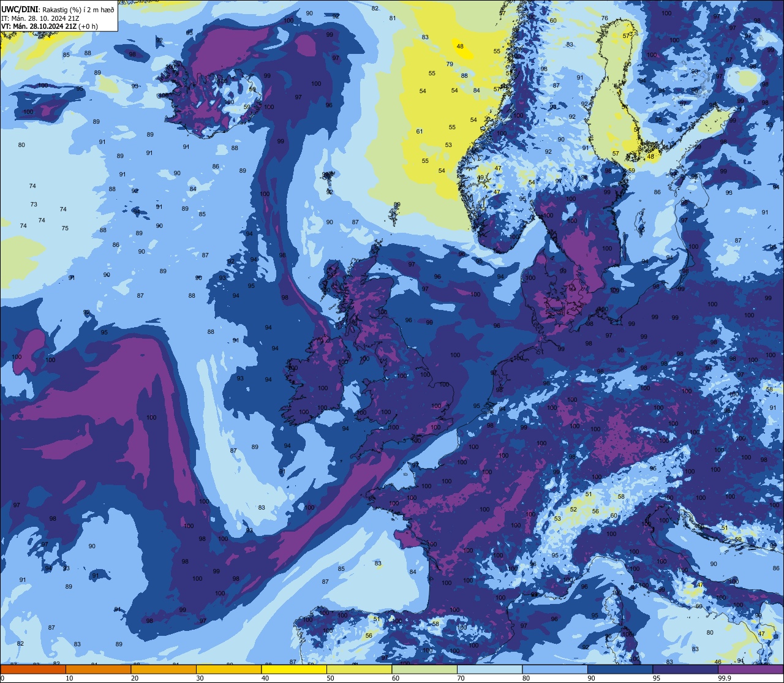784x683 pixels.
Task: Click the purple legend swatch above 99.9
Action: (x=751, y=669)
